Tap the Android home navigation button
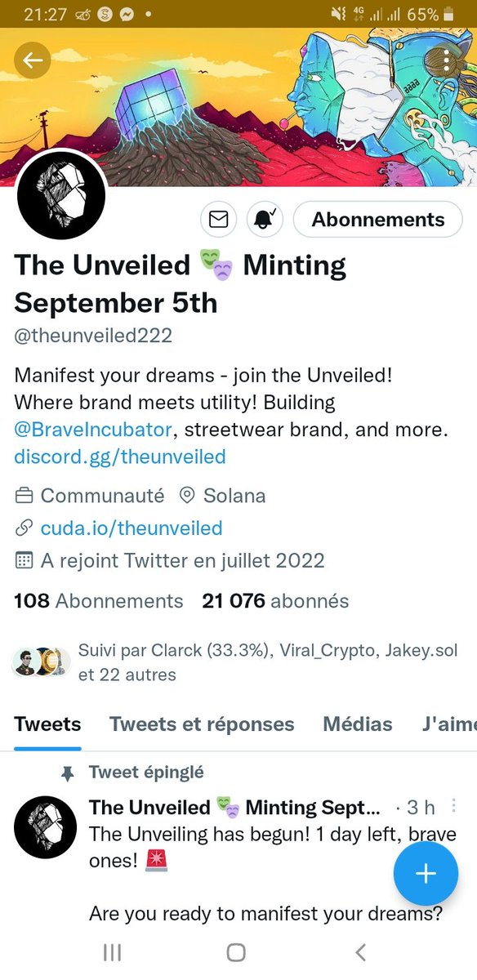 point(236,952)
